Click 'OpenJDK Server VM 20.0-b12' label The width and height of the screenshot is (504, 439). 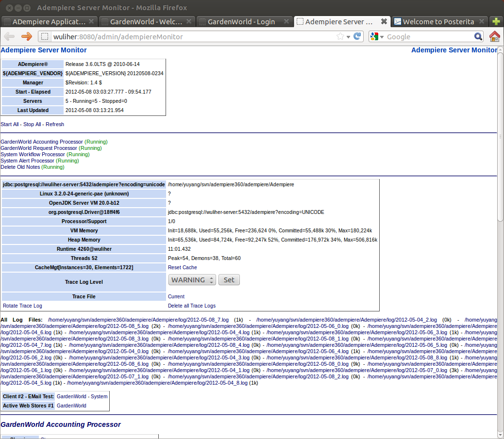pyautogui.click(x=84, y=203)
